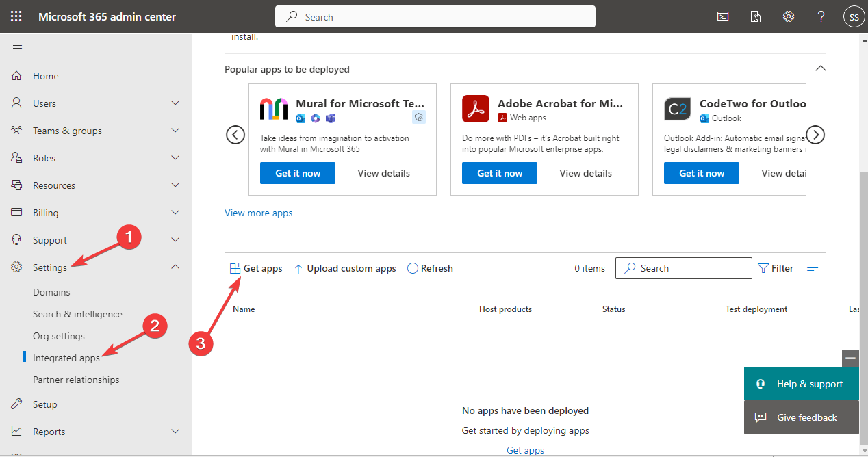Click the carousel next arrow
Screen dimensions: 868x457
pos(815,135)
